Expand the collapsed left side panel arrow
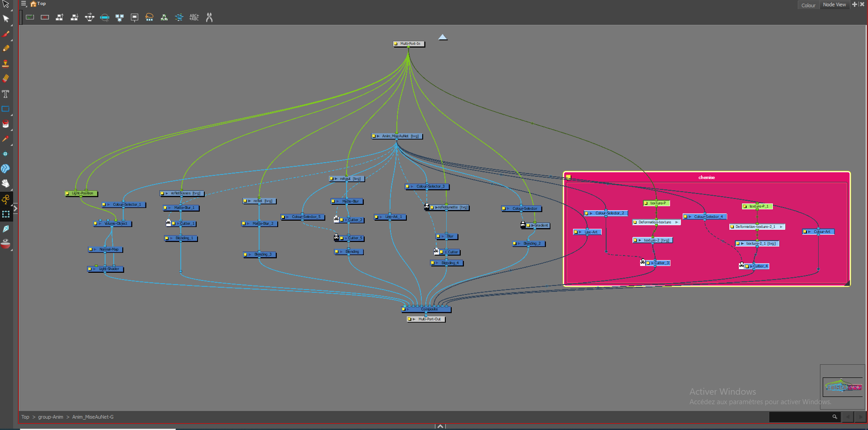This screenshot has width=868, height=430. click(x=15, y=208)
